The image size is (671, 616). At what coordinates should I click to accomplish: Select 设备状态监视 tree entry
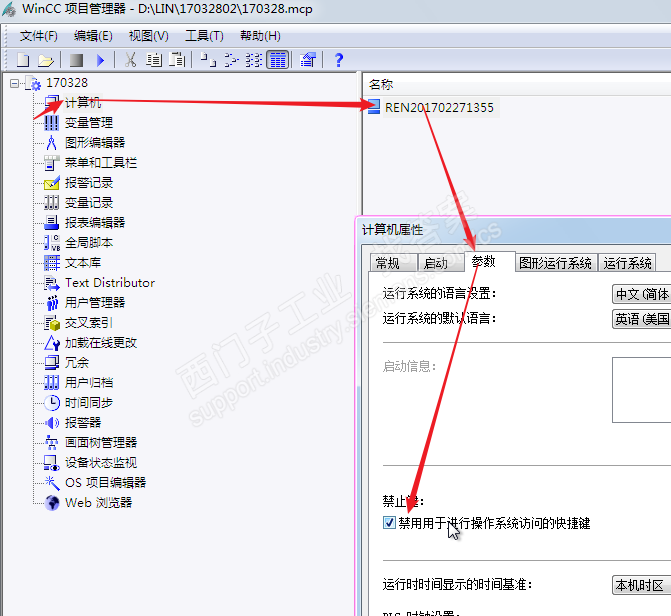tap(101, 463)
